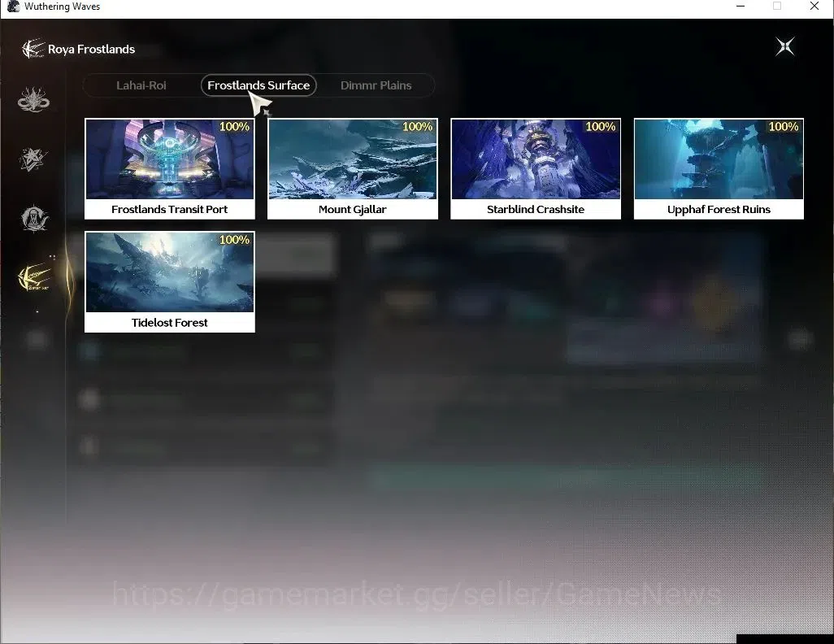The height and width of the screenshot is (644, 834).
Task: Minimize the Wuthering Waves window
Action: (x=741, y=6)
